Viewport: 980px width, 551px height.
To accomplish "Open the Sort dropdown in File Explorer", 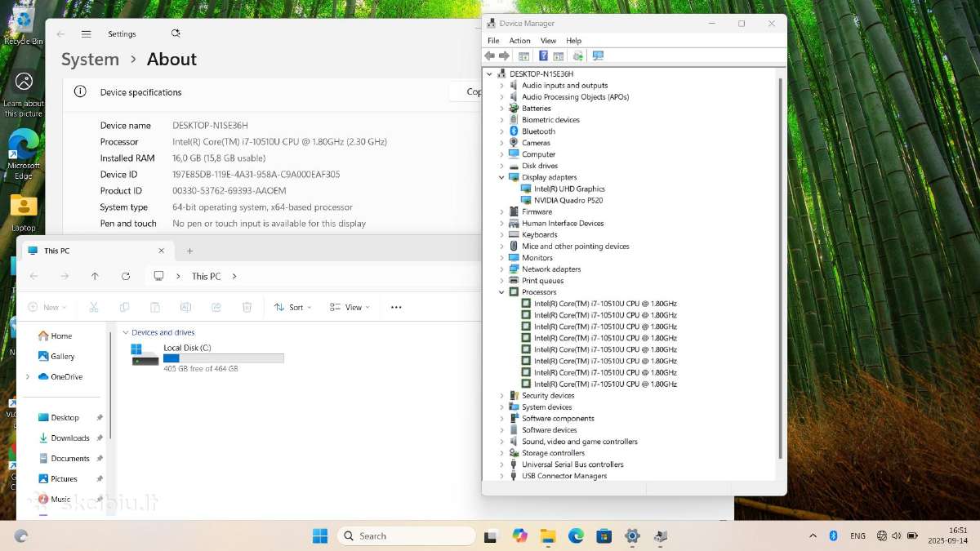I will [292, 307].
